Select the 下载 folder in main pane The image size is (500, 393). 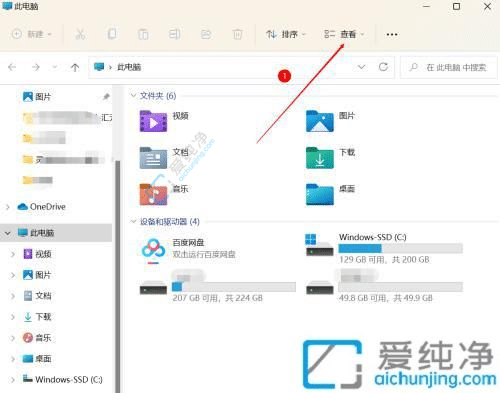[x=331, y=157]
